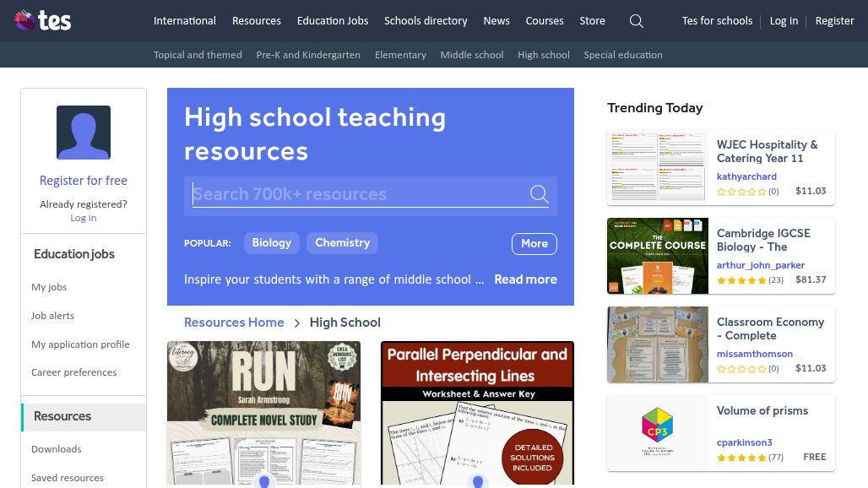
Task: Open My application profile in sidebar
Action: click(80, 344)
